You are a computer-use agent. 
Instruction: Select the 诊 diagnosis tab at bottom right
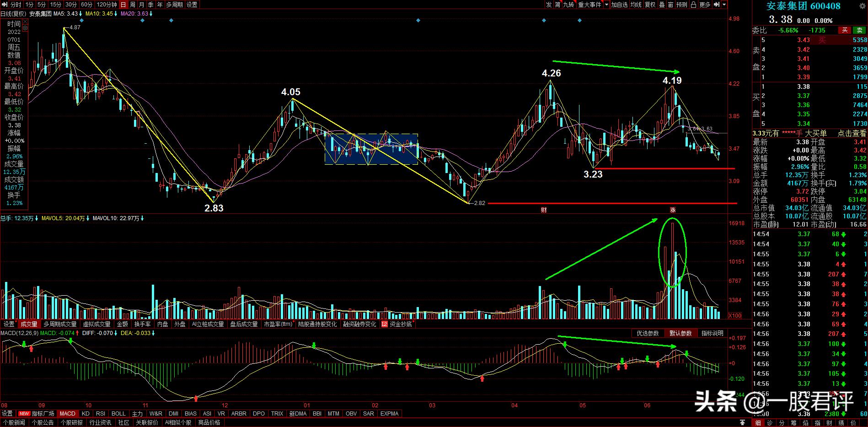click(770, 422)
